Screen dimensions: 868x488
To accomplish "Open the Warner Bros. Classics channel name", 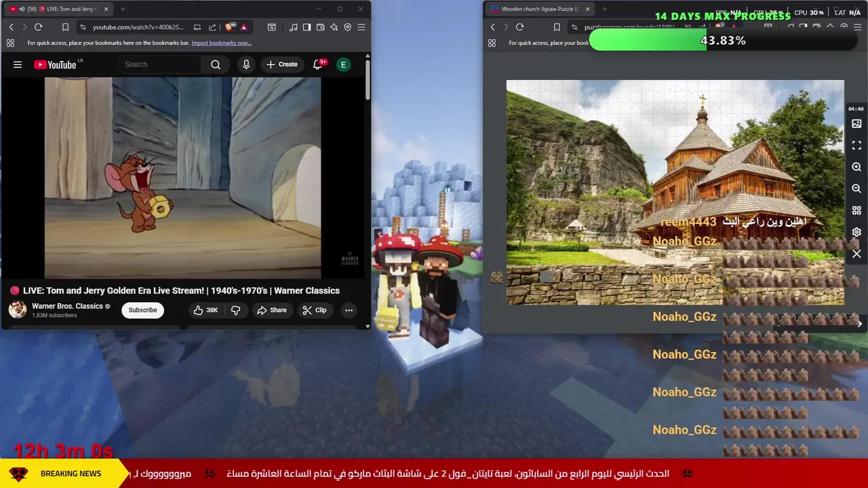I will click(x=67, y=306).
